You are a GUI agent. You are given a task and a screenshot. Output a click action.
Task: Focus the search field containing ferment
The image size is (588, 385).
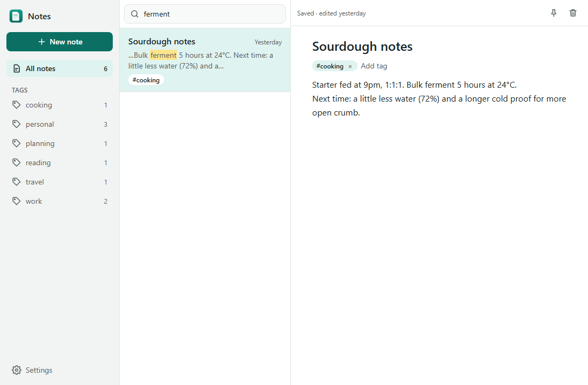[x=205, y=14]
